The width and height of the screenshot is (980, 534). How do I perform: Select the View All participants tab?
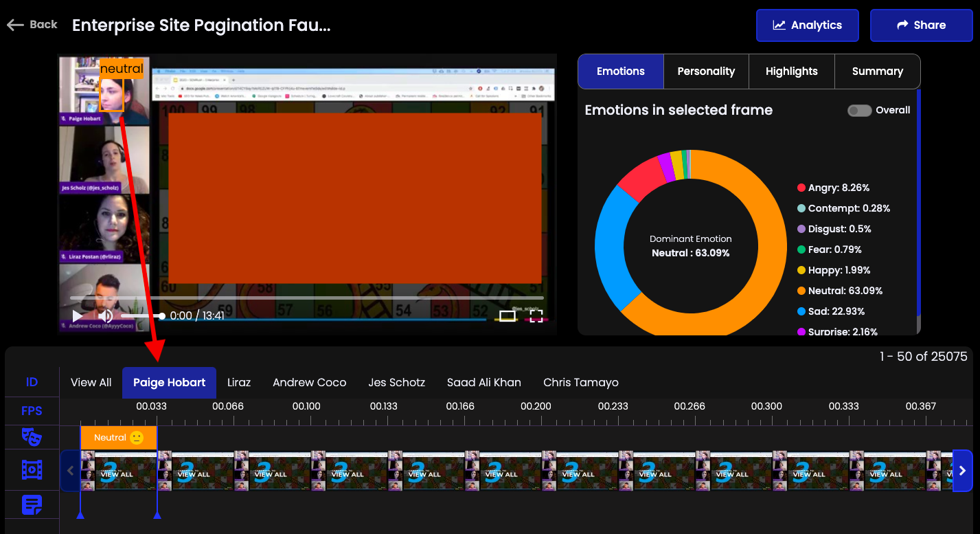click(x=91, y=383)
